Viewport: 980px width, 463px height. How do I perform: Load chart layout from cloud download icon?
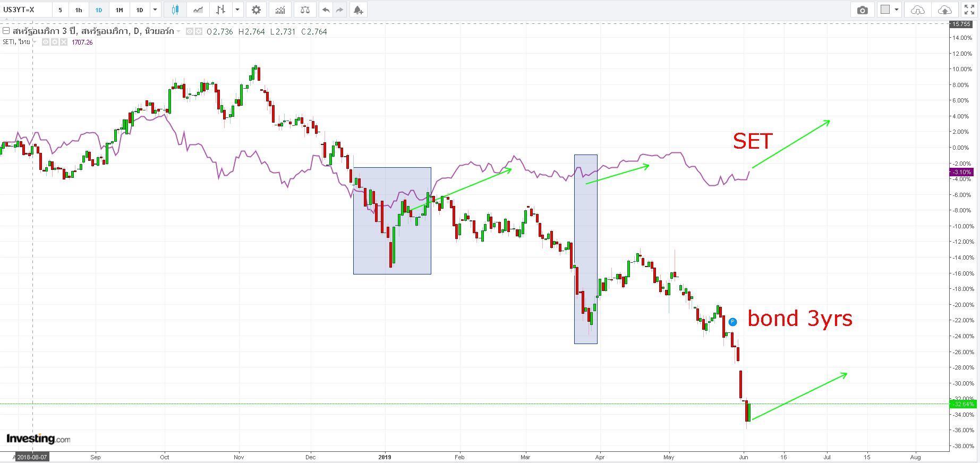[918, 10]
